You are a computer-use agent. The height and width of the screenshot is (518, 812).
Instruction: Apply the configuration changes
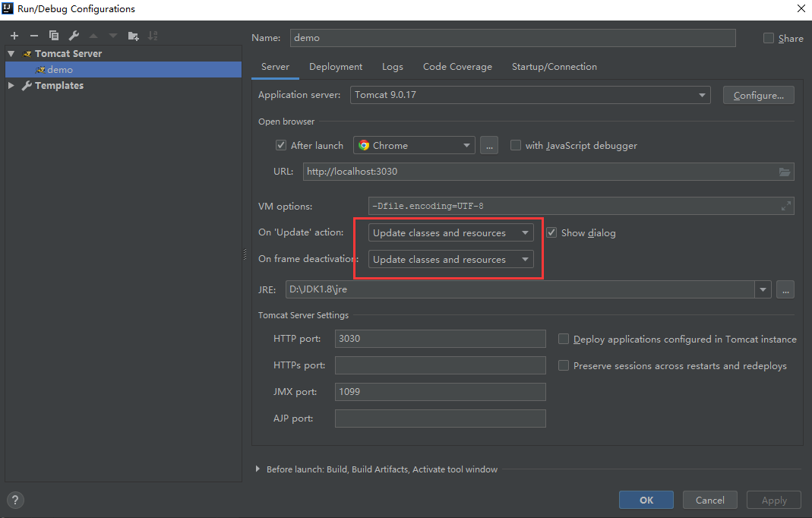[x=773, y=500]
